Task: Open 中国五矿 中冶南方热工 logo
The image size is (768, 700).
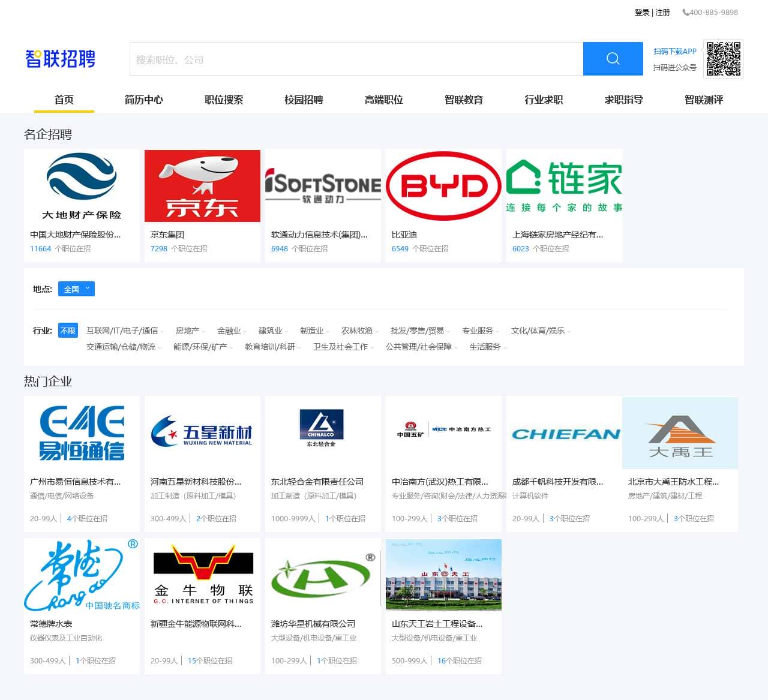Action: [x=443, y=432]
